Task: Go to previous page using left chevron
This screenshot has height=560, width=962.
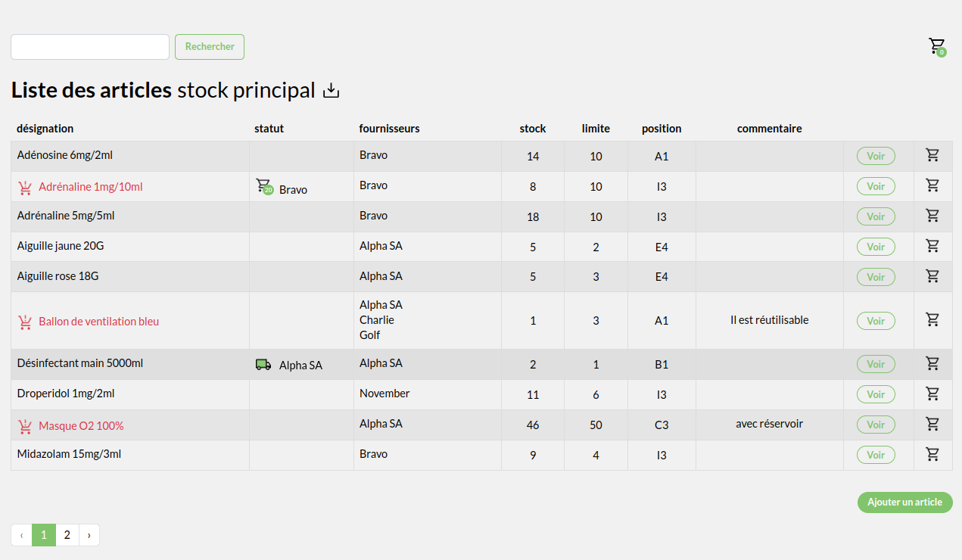Action: pos(21,535)
